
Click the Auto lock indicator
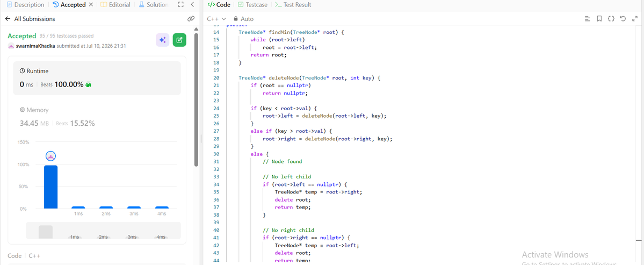click(243, 19)
